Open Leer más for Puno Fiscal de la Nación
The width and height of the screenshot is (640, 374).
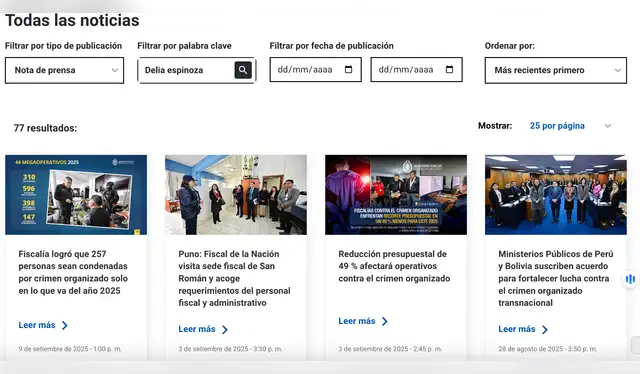(x=197, y=329)
